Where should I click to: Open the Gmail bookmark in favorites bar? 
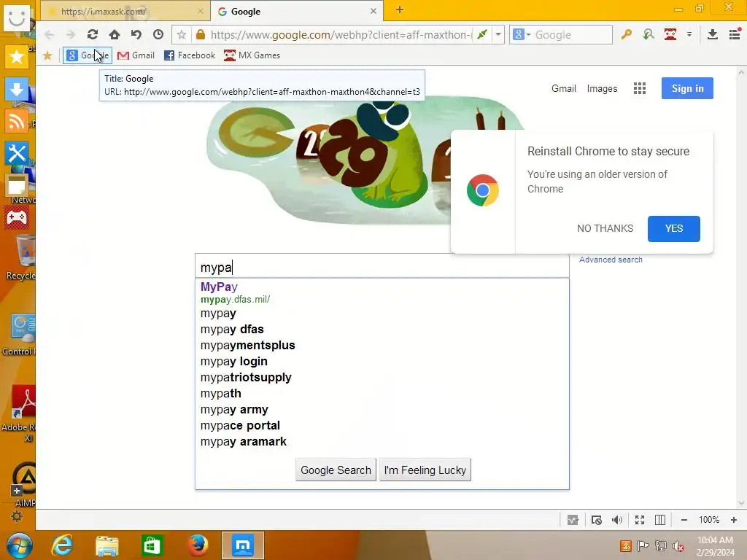point(136,55)
